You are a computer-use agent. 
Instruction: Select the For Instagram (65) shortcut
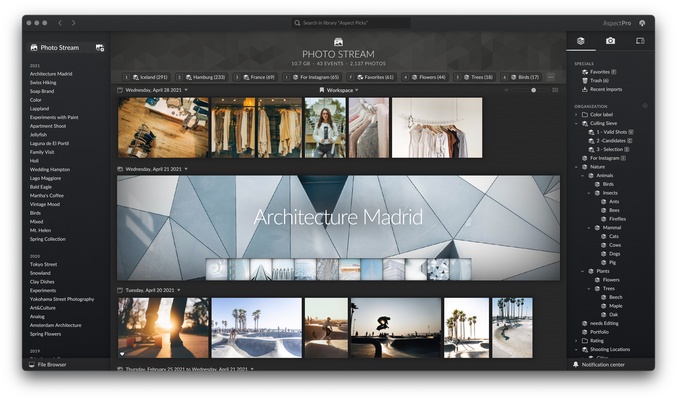[312, 77]
